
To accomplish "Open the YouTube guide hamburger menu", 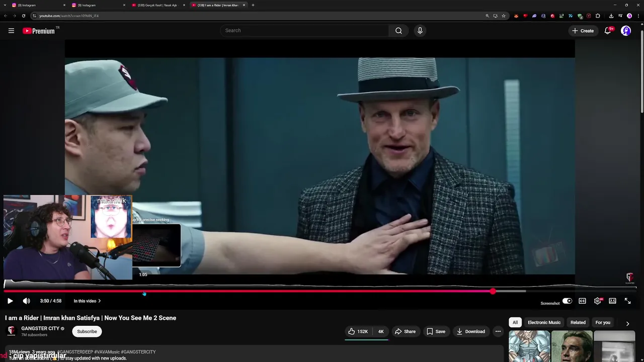I will pyautogui.click(x=11, y=31).
